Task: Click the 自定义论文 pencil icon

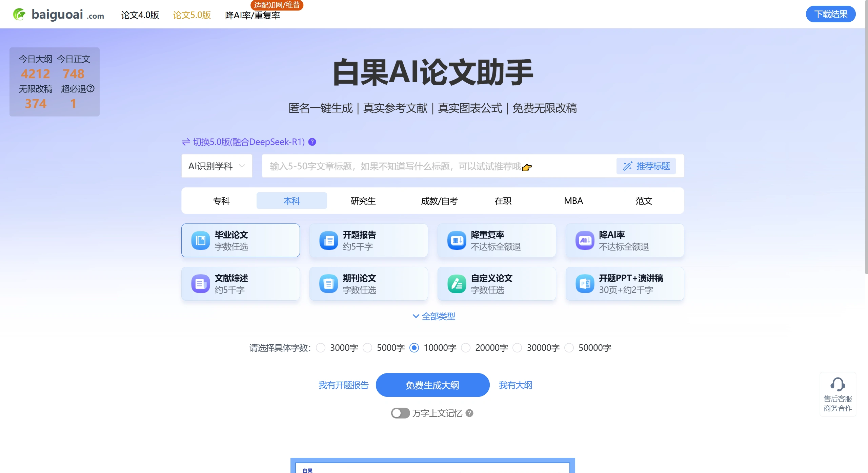Action: [457, 283]
